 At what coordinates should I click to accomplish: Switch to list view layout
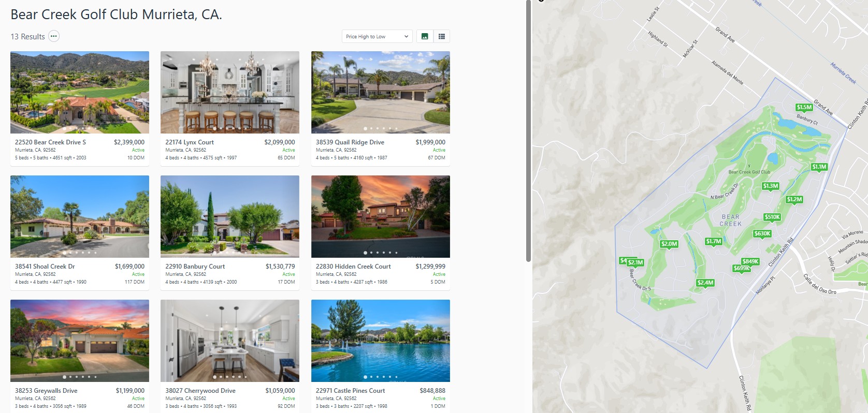442,36
